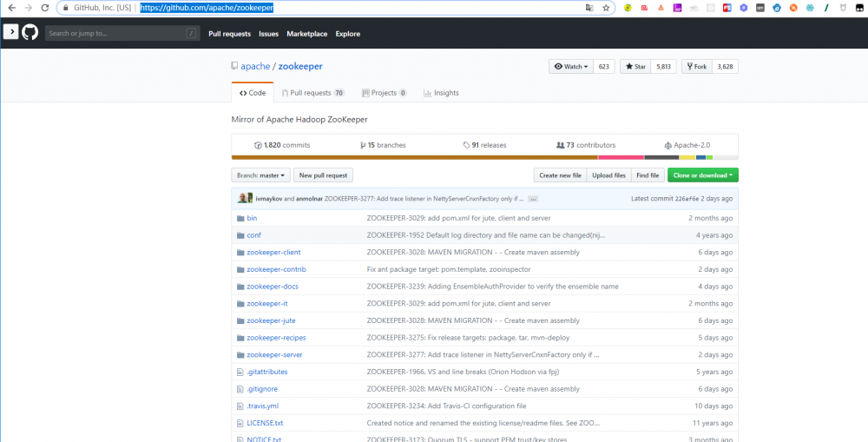This screenshot has width=868, height=442.
Task: Click zookeeper-recipes folder icon
Action: pyautogui.click(x=240, y=338)
